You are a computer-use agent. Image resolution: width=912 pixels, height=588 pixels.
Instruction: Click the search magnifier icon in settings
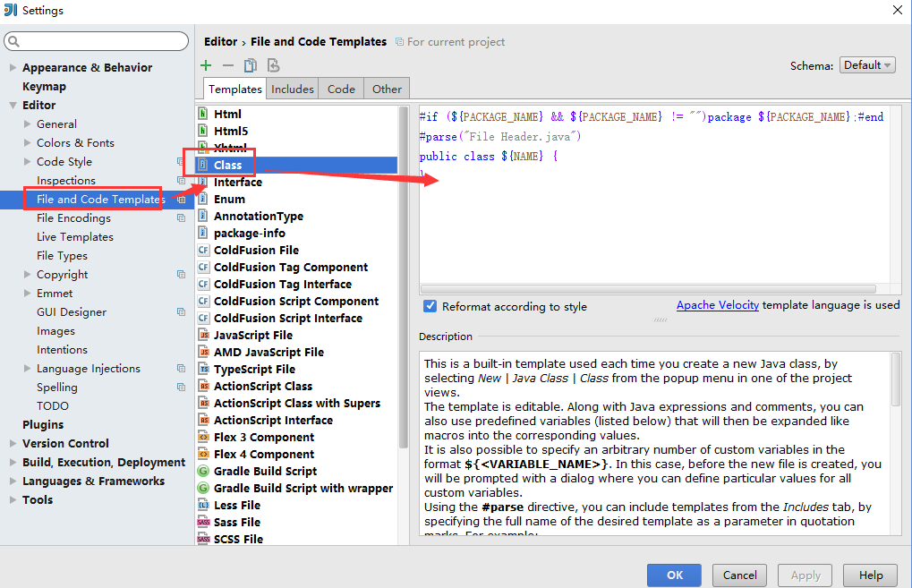pyautogui.click(x=14, y=41)
